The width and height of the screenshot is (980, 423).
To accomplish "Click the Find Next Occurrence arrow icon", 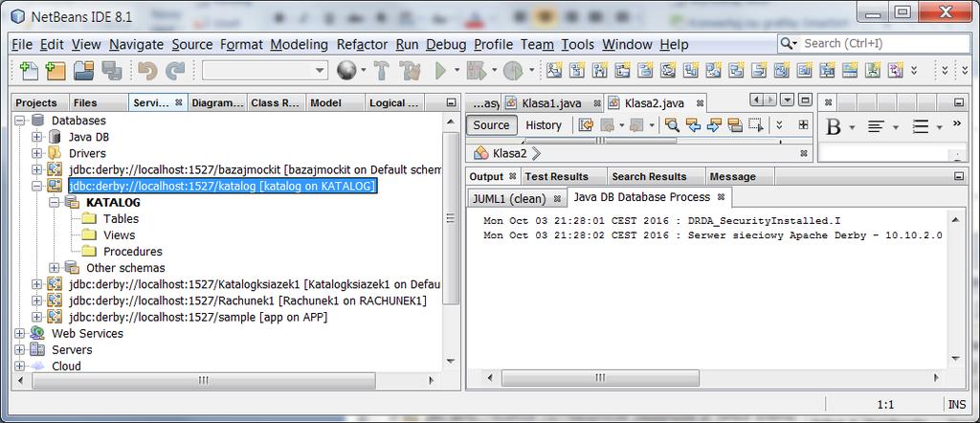I will point(714,125).
